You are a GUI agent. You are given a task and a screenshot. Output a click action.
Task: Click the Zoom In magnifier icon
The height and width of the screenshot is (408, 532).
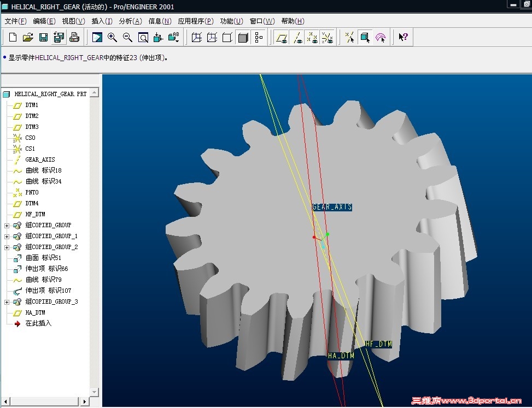[113, 38]
